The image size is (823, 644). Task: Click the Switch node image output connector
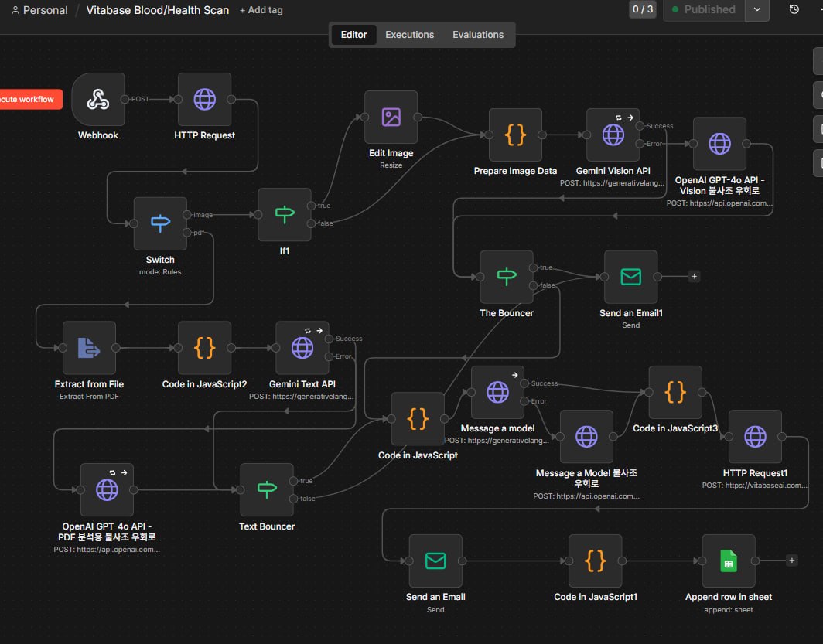[x=187, y=215]
